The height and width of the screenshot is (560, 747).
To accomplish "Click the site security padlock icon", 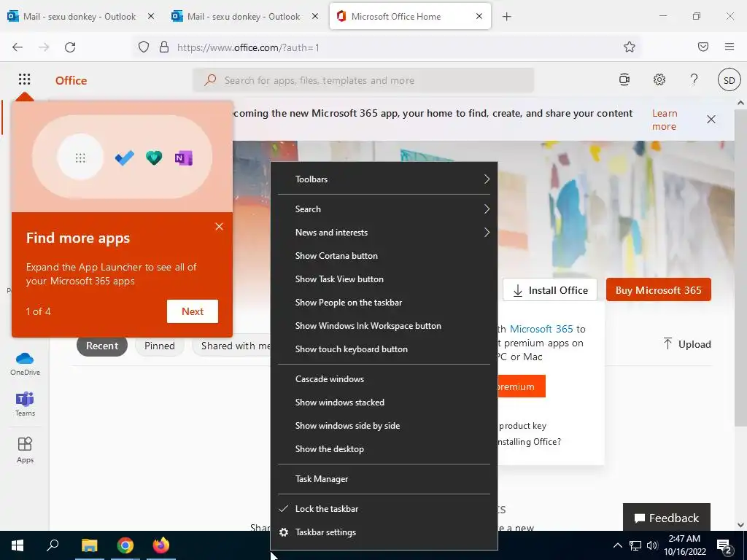I will click(164, 47).
